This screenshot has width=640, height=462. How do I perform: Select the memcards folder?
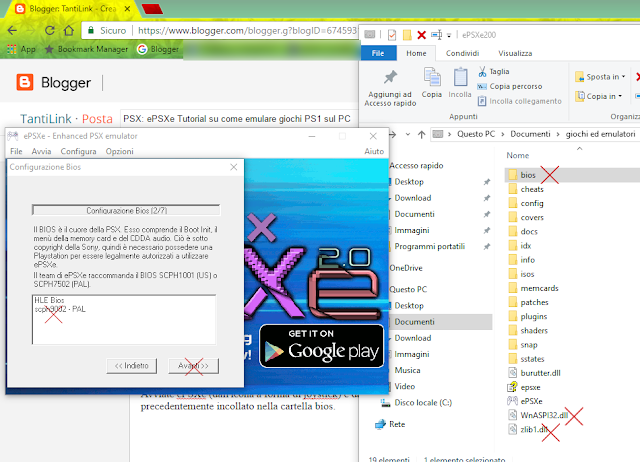pyautogui.click(x=533, y=288)
